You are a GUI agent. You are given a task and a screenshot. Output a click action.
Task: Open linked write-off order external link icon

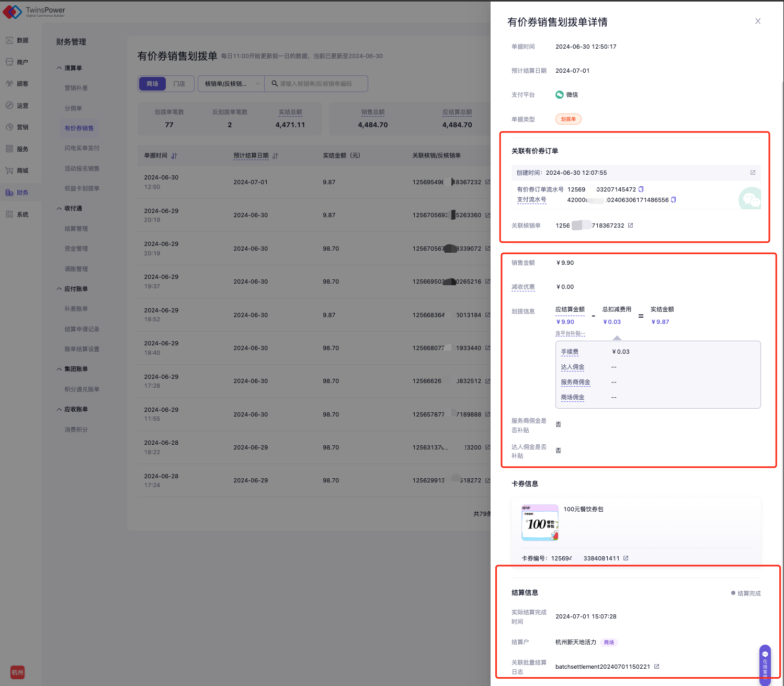point(631,226)
